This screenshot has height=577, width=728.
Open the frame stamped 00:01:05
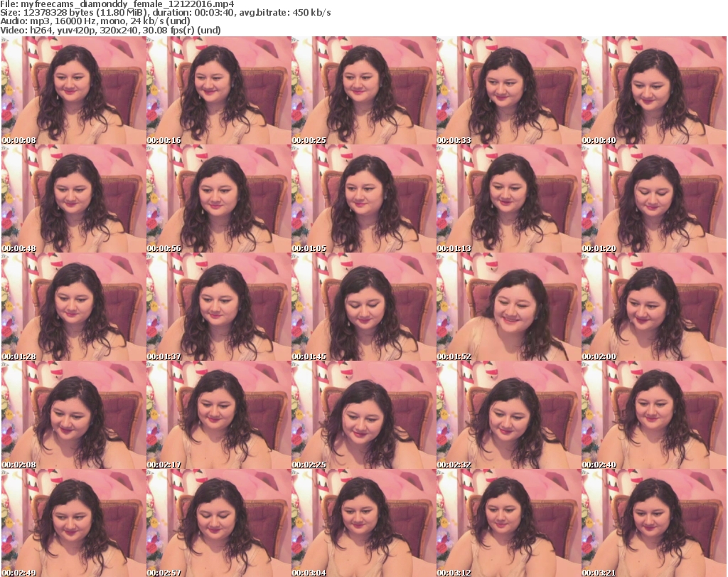click(363, 198)
